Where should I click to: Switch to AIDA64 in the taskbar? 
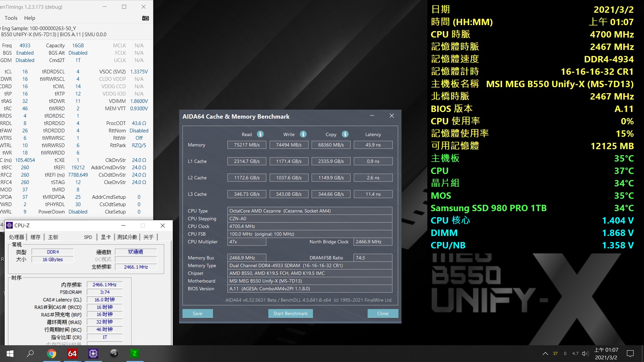coord(72,354)
